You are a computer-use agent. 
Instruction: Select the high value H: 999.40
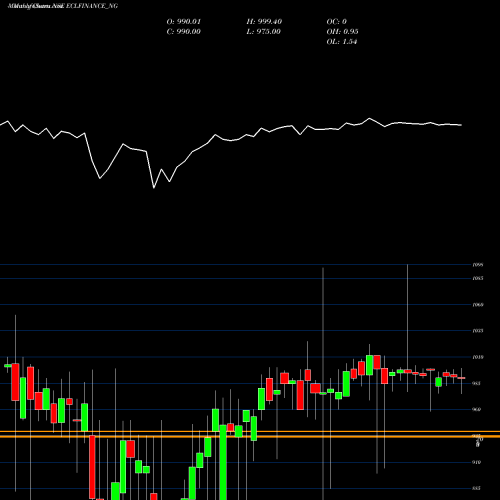[x=264, y=22]
